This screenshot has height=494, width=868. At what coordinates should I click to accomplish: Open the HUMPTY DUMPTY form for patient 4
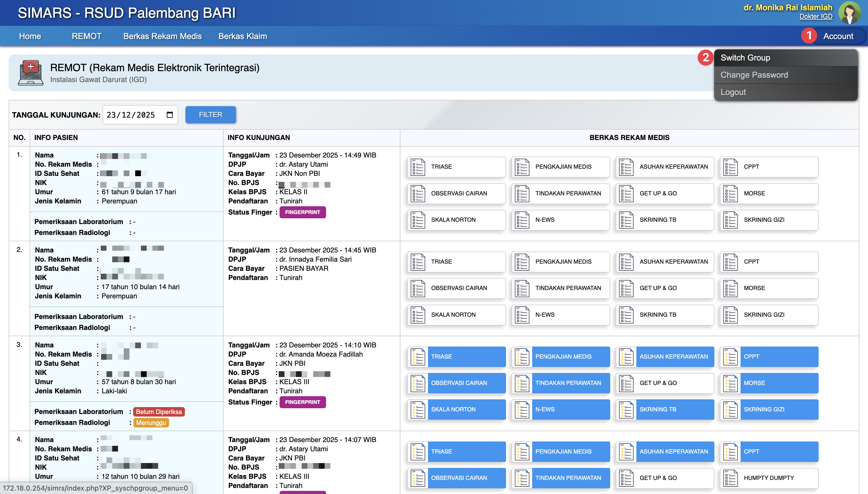coord(768,478)
